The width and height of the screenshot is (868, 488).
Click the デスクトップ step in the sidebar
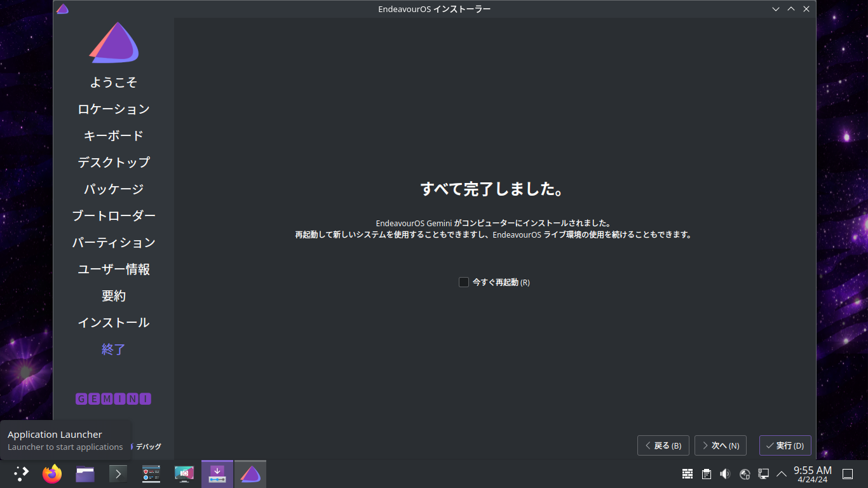[x=114, y=163]
